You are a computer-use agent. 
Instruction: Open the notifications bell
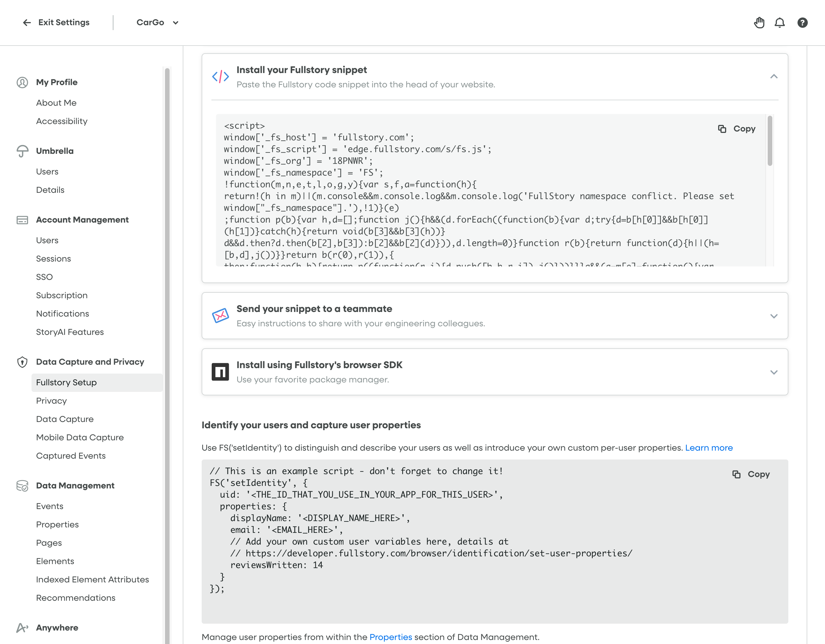(780, 23)
